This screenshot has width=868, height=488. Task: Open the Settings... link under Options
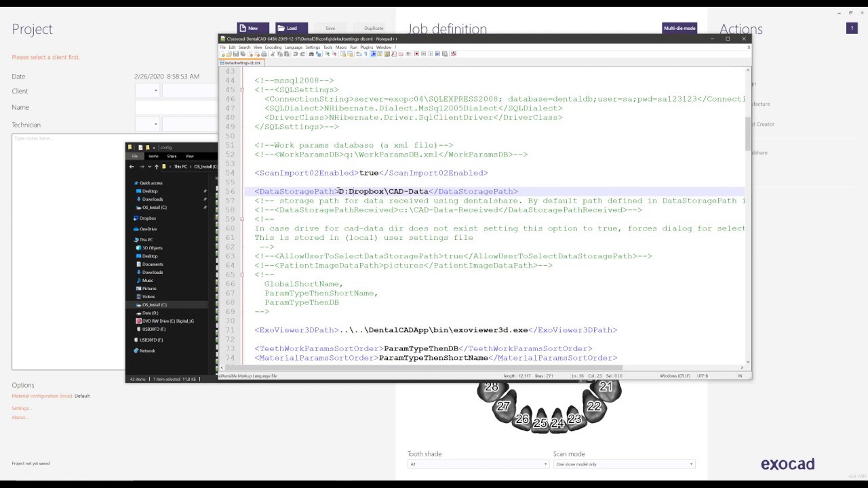[x=21, y=408]
